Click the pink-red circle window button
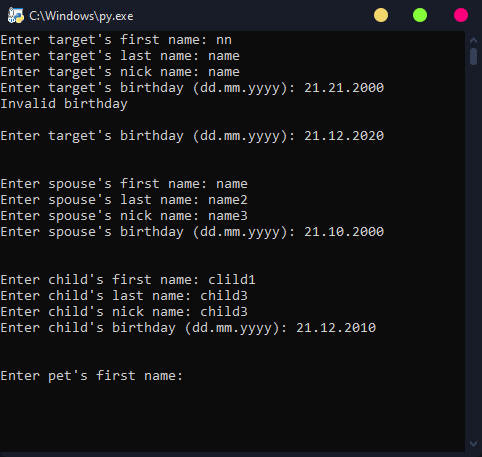This screenshot has width=482, height=457. [x=461, y=15]
